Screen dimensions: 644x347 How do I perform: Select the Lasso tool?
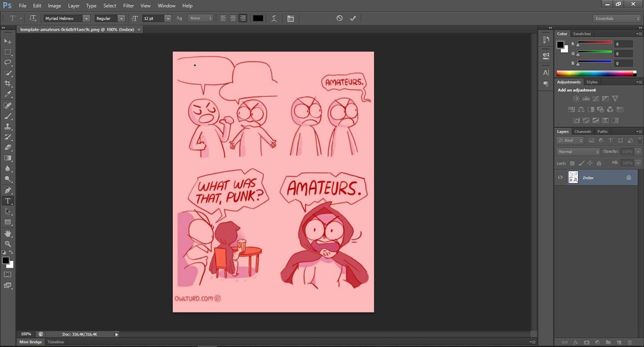click(x=8, y=62)
